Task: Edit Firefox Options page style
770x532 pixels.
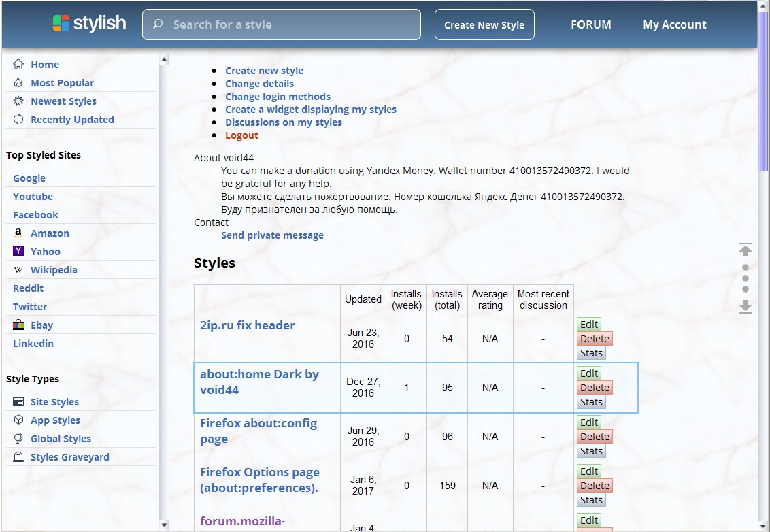Action: 589,471
